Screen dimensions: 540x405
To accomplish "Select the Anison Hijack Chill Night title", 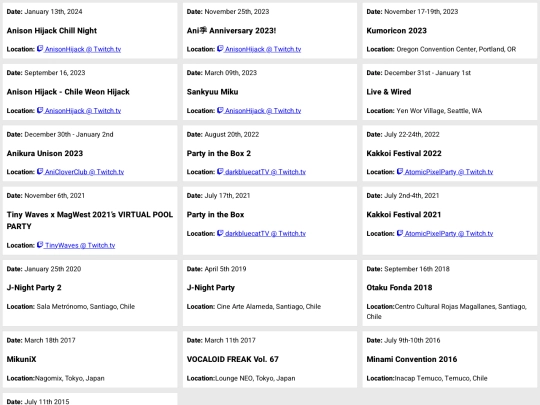I will (52, 31).
